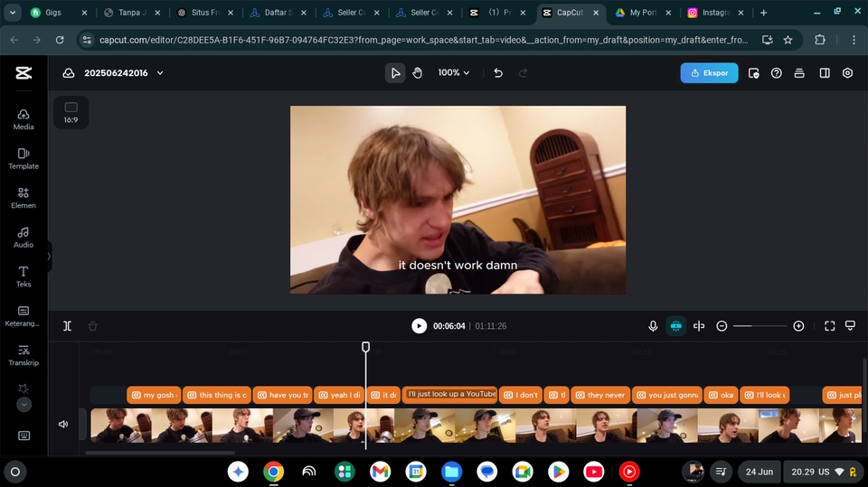This screenshot has height=487, width=868.
Task: Open the Elemen panel
Action: [24, 198]
